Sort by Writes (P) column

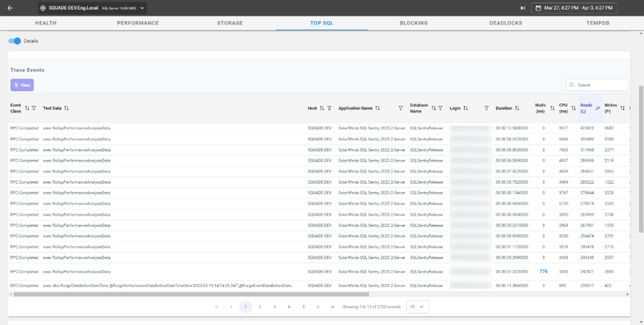pyautogui.click(x=623, y=108)
